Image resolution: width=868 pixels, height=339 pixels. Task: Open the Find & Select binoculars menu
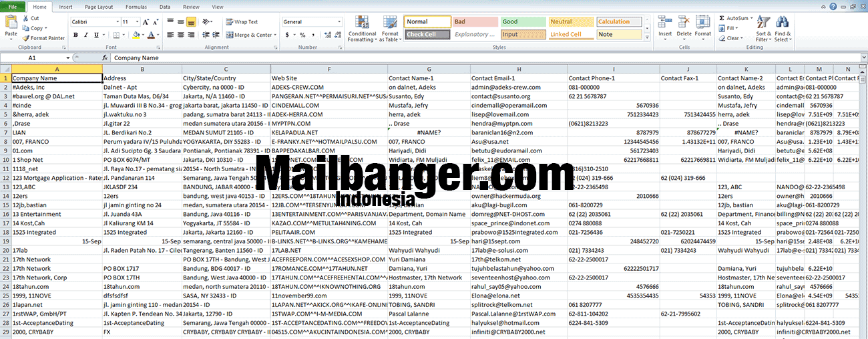pyautogui.click(x=783, y=29)
